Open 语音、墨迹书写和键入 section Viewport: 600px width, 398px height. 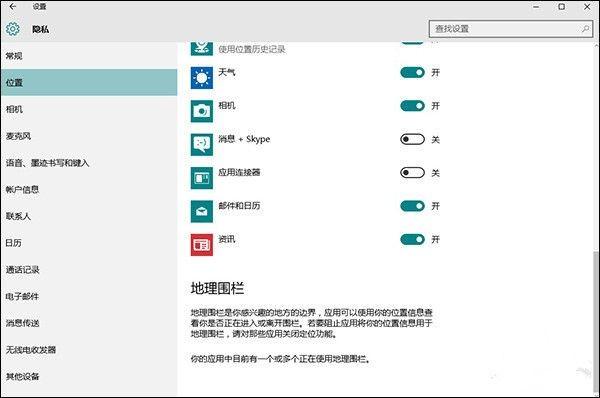point(89,163)
